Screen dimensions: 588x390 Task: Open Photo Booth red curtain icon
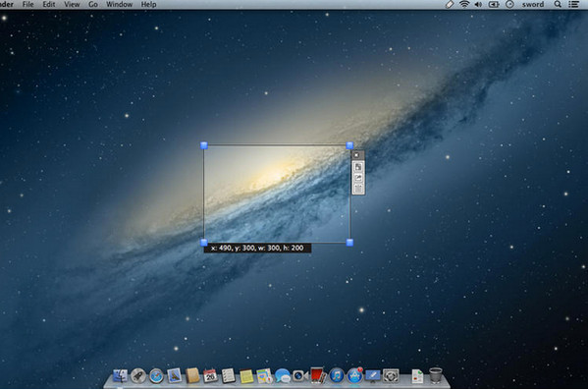pyautogui.click(x=318, y=375)
